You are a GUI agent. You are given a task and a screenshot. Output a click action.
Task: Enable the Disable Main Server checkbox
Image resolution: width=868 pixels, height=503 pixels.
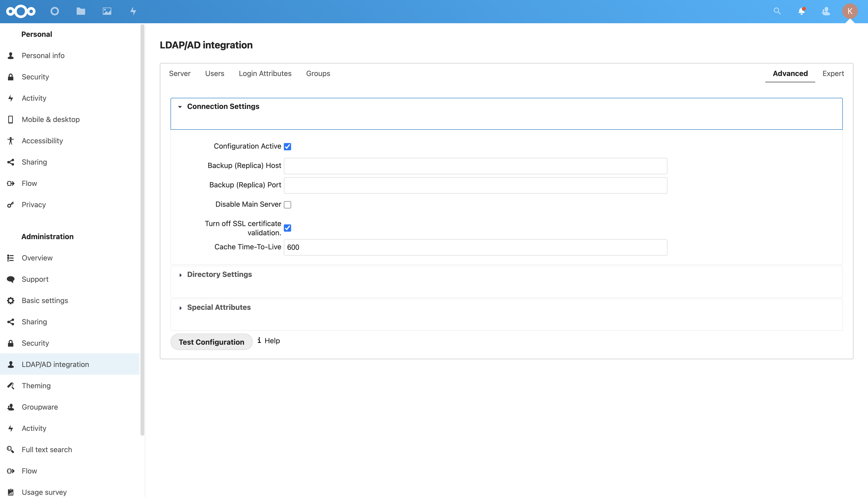[287, 205]
